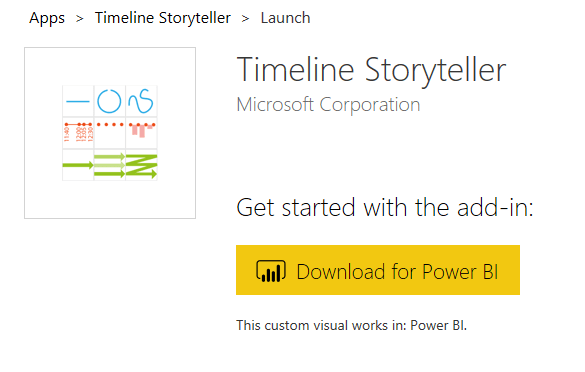This screenshot has width=585, height=372.
Task: Click the Download for Power BI button
Action: (378, 270)
